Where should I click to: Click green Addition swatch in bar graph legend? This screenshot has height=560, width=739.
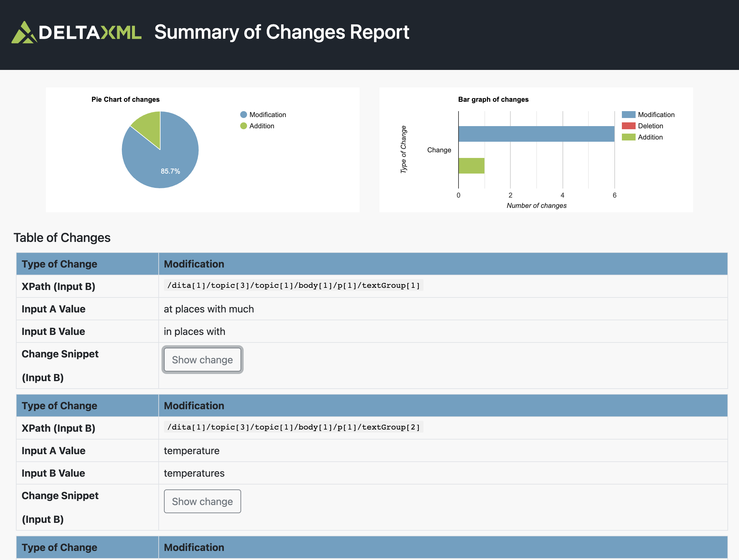[x=628, y=137]
